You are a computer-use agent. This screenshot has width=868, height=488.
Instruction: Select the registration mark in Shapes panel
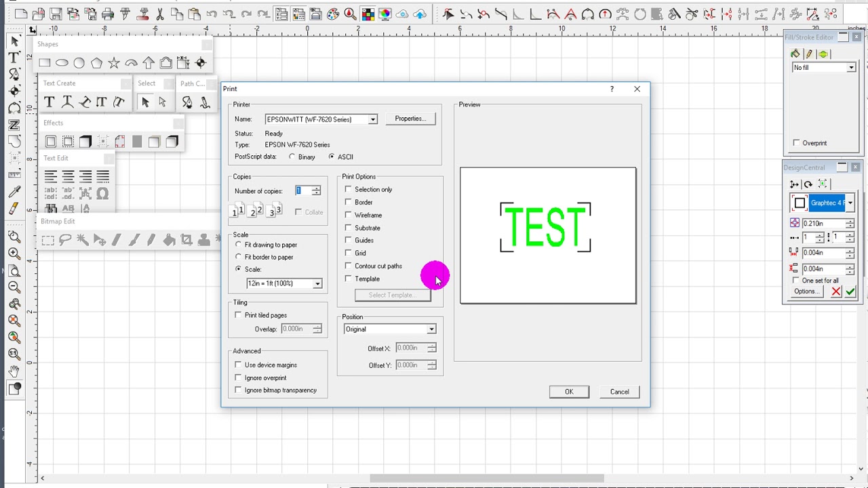201,63
